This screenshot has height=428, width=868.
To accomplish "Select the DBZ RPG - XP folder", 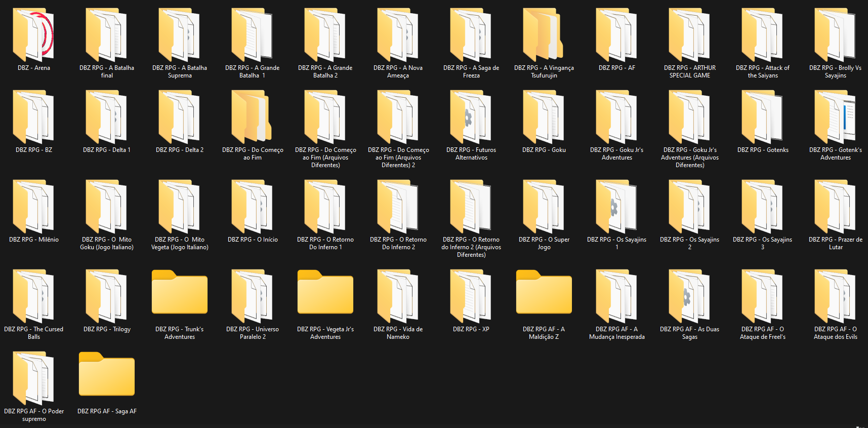I will (x=471, y=296).
